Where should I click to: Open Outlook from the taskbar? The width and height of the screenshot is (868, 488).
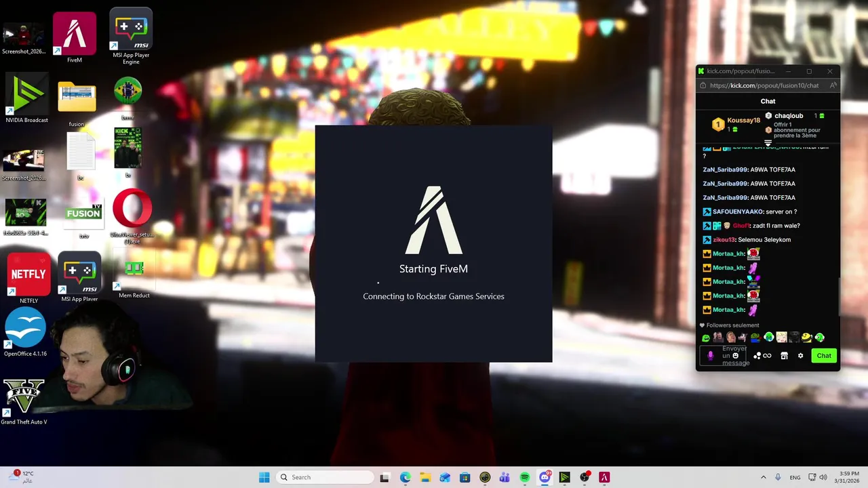(445, 477)
